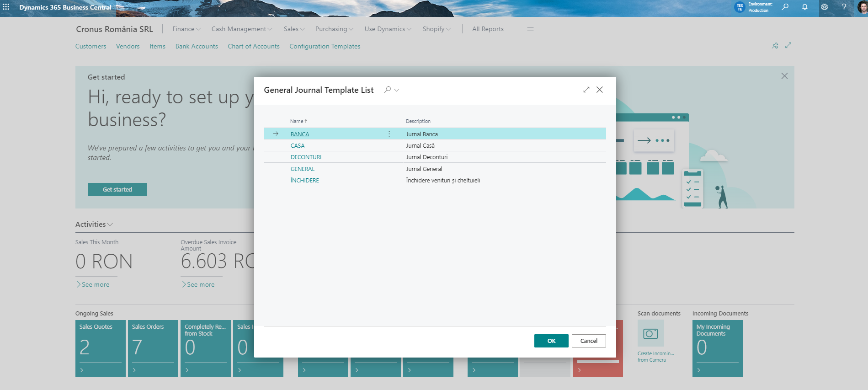See more under Sales This Month
Viewport: 868px width, 390px height.
pos(93,284)
